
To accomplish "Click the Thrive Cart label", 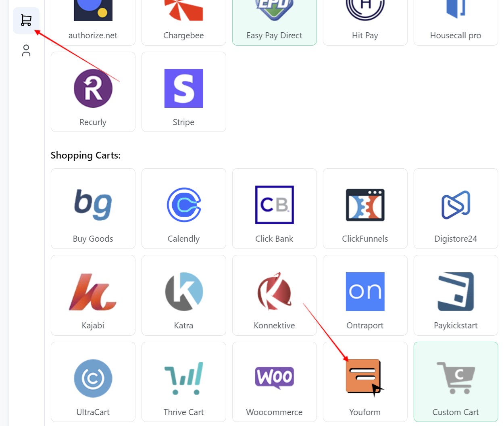I will click(184, 412).
